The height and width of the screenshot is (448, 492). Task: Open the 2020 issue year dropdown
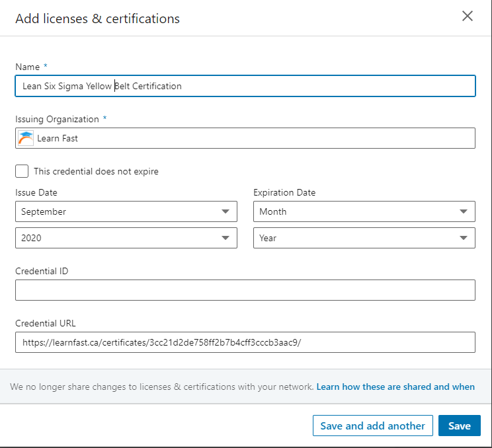(119, 239)
